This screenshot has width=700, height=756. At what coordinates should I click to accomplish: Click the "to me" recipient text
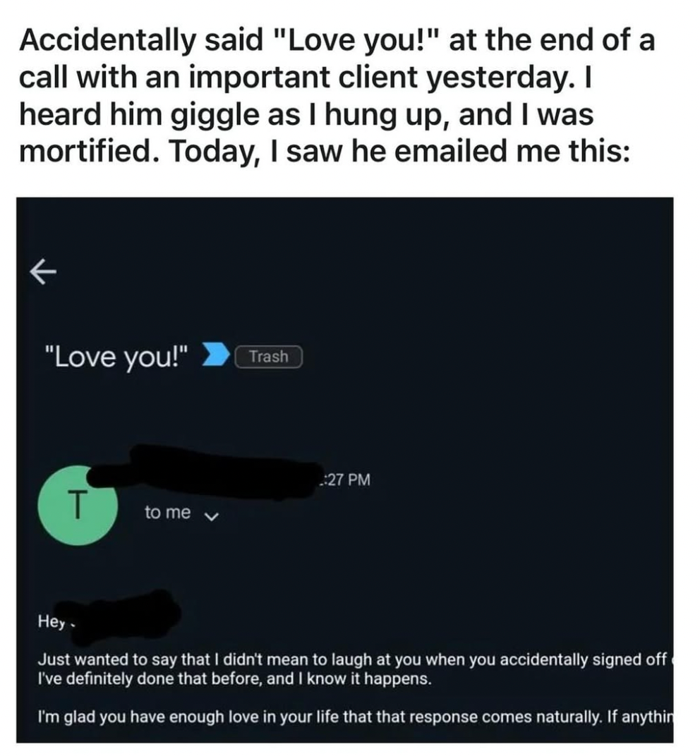tap(168, 513)
